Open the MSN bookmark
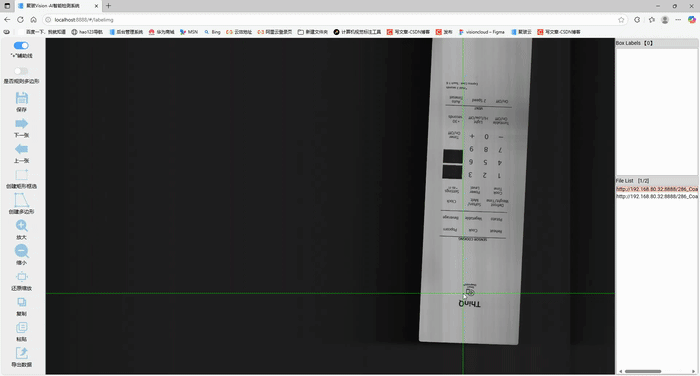This screenshot has height=376, width=700. click(189, 32)
